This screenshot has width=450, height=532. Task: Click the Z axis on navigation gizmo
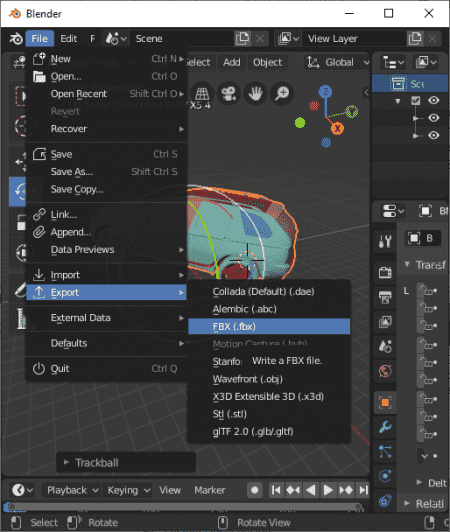click(325, 92)
